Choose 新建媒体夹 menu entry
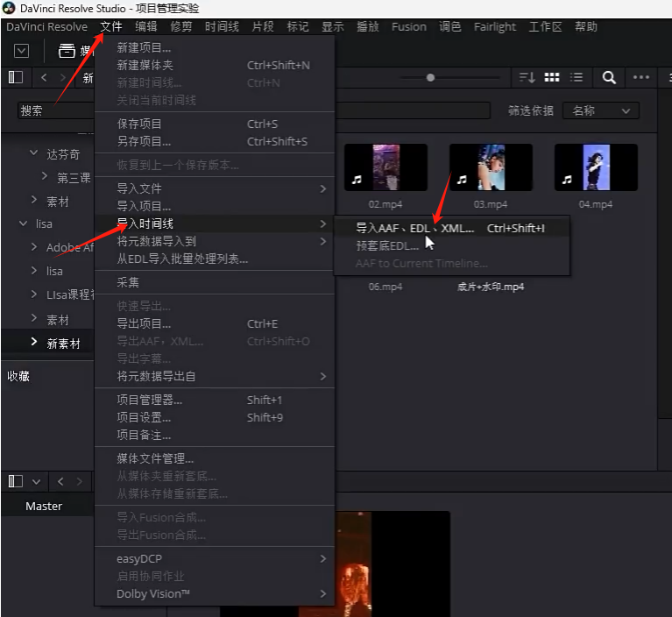The height and width of the screenshot is (617, 672). click(x=215, y=65)
